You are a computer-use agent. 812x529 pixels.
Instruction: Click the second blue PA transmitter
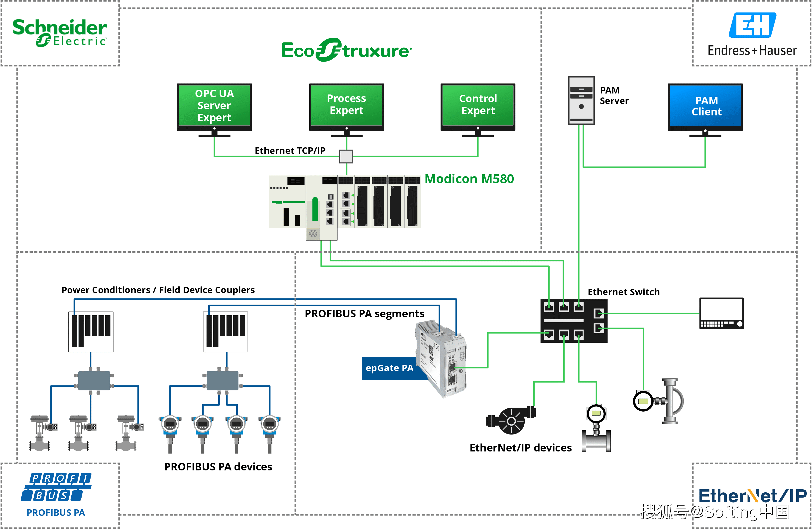203,434
